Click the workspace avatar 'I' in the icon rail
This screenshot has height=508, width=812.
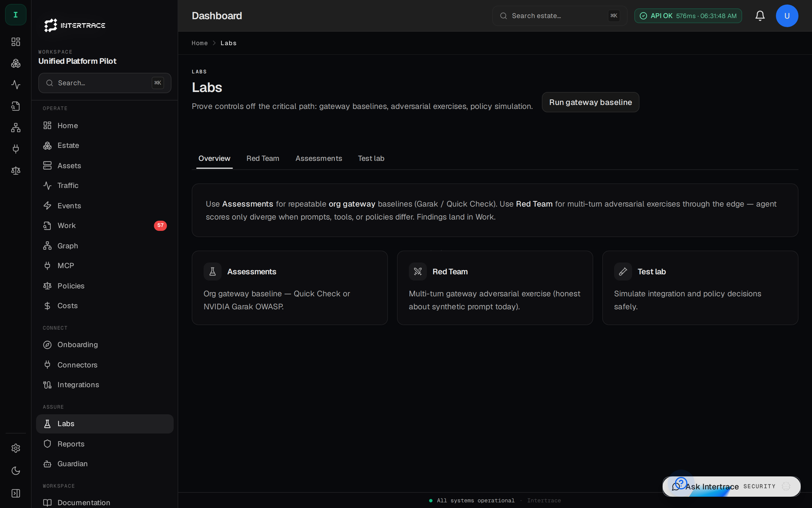tap(16, 15)
